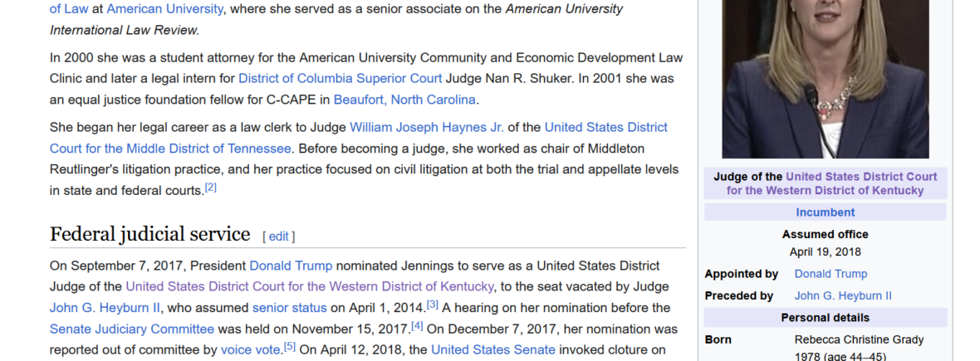Jump to citation reference 4
Image resolution: width=980 pixels, height=361 pixels.
(418, 325)
